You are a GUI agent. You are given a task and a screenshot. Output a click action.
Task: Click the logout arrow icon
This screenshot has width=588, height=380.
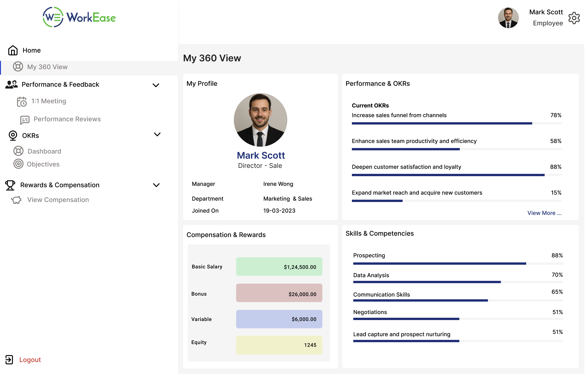[x=9, y=359]
